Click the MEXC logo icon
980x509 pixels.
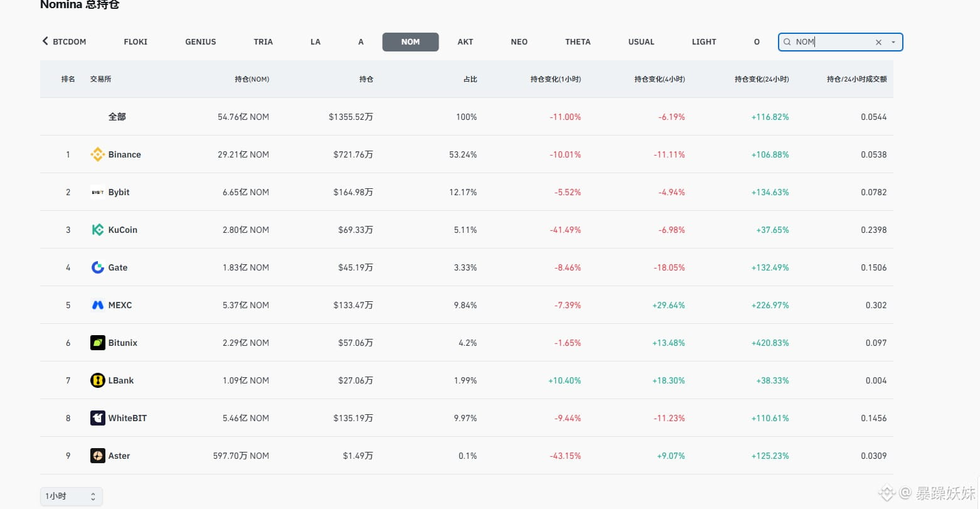point(97,305)
